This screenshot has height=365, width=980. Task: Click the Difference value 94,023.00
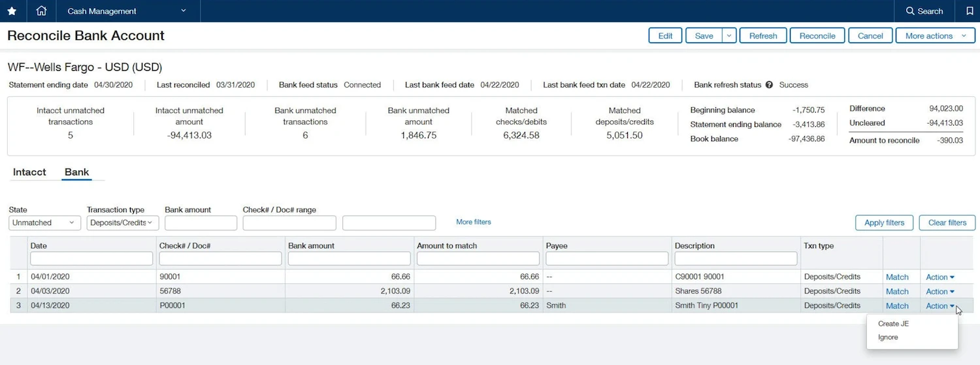coord(946,109)
